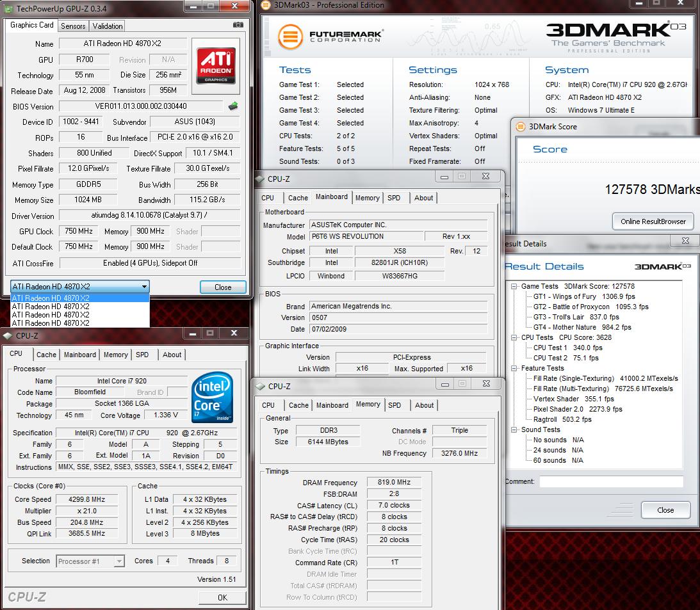Open CPU tab in the Mainboard CPU-Z window
Screen dimensions: 700x610
268,198
